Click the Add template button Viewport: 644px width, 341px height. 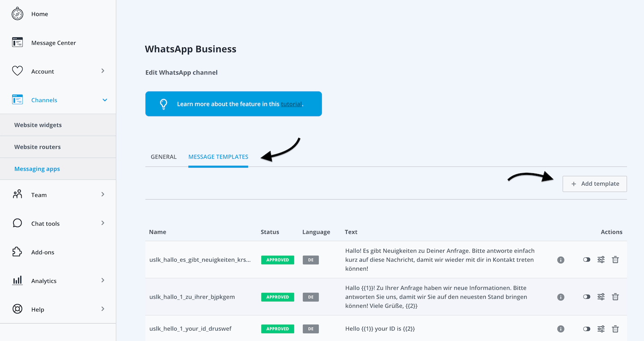(594, 184)
